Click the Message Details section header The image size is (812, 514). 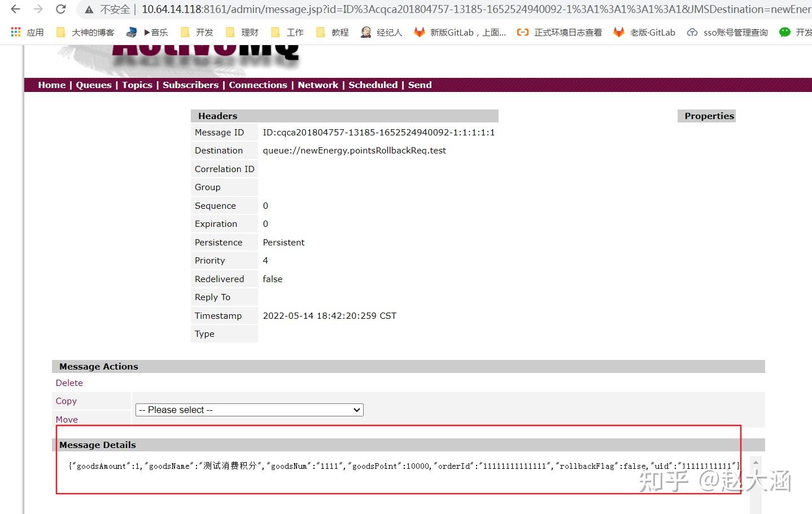click(408, 445)
